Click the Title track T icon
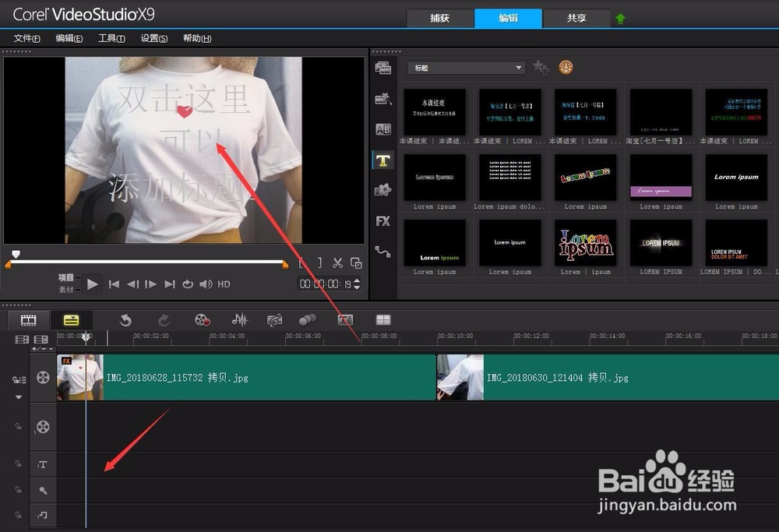The width and height of the screenshot is (779, 532). (x=42, y=464)
